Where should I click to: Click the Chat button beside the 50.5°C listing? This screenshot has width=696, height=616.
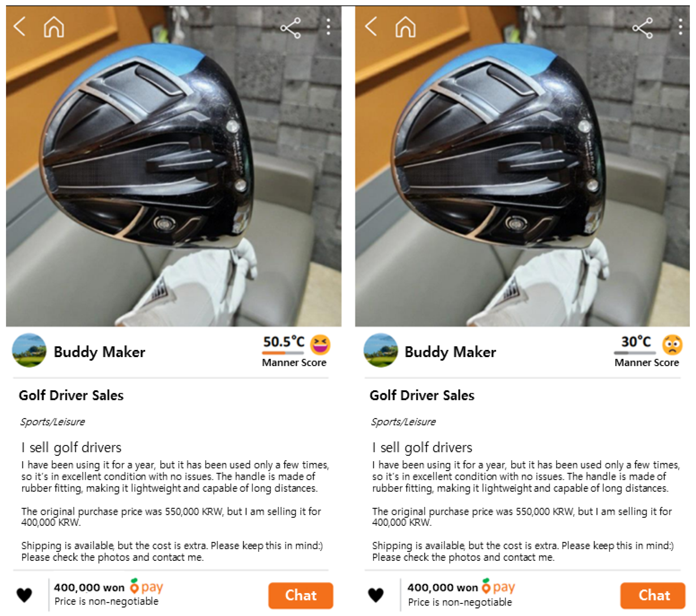(x=301, y=595)
